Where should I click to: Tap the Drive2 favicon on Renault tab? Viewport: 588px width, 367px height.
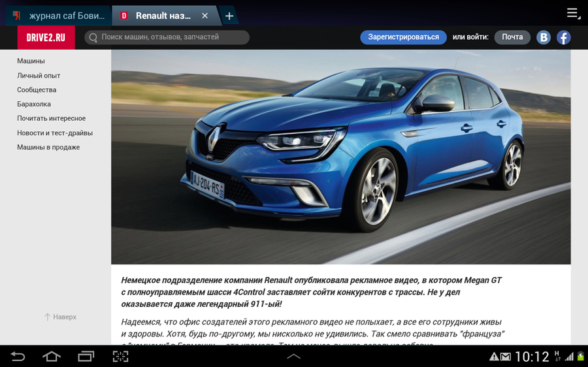coord(123,16)
